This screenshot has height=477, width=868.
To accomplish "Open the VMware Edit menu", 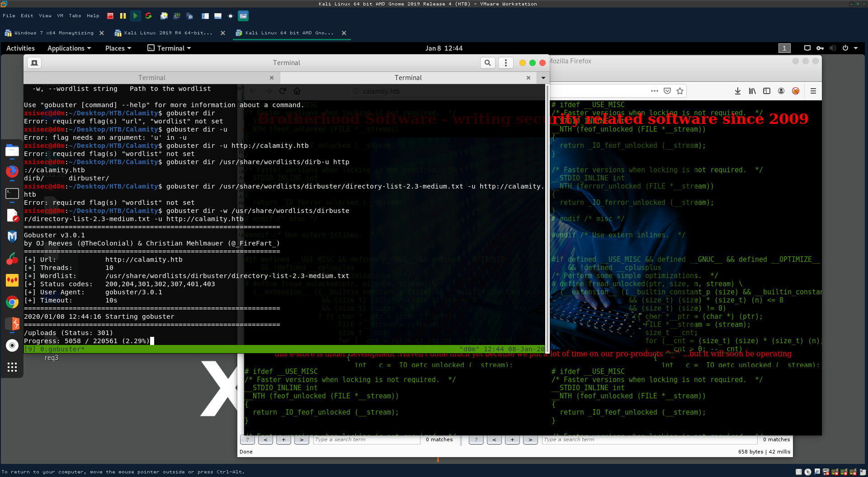I will pyautogui.click(x=27, y=16).
